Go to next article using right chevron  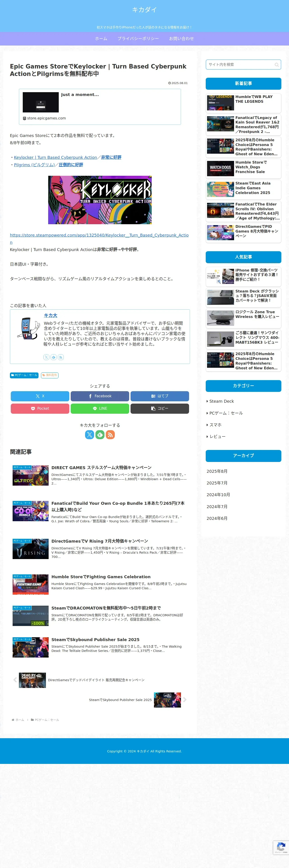(x=185, y=699)
